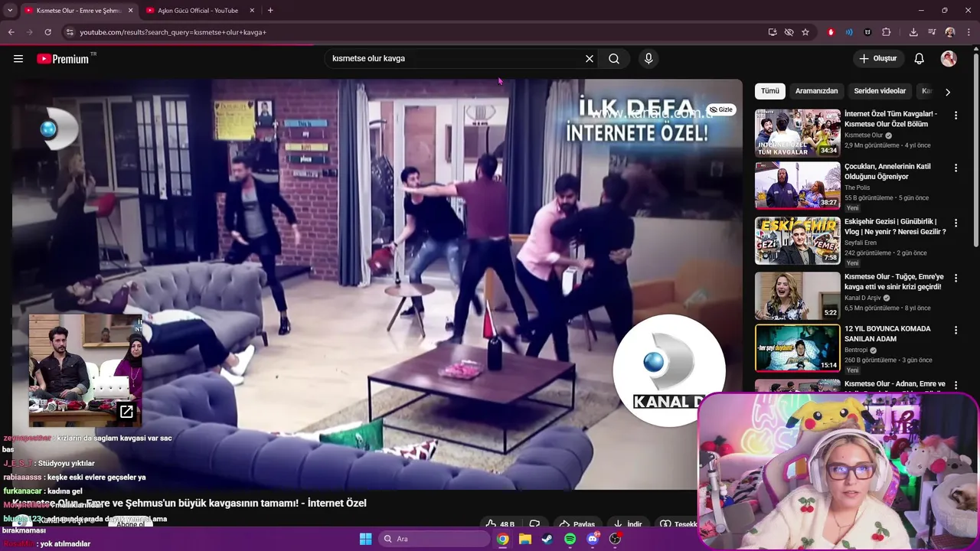Click the Oluştur create button
This screenshot has width=980, height=551.
tap(877, 59)
